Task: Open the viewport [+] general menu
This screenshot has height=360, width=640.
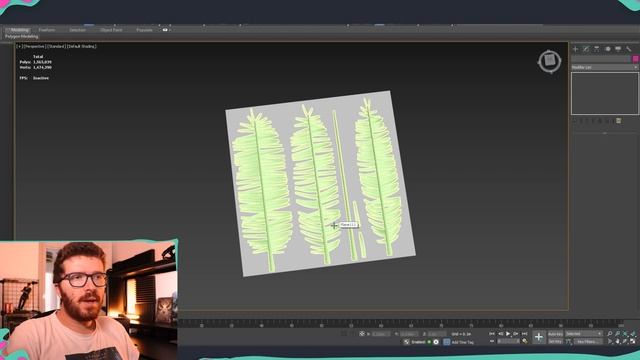Action: click(19, 47)
